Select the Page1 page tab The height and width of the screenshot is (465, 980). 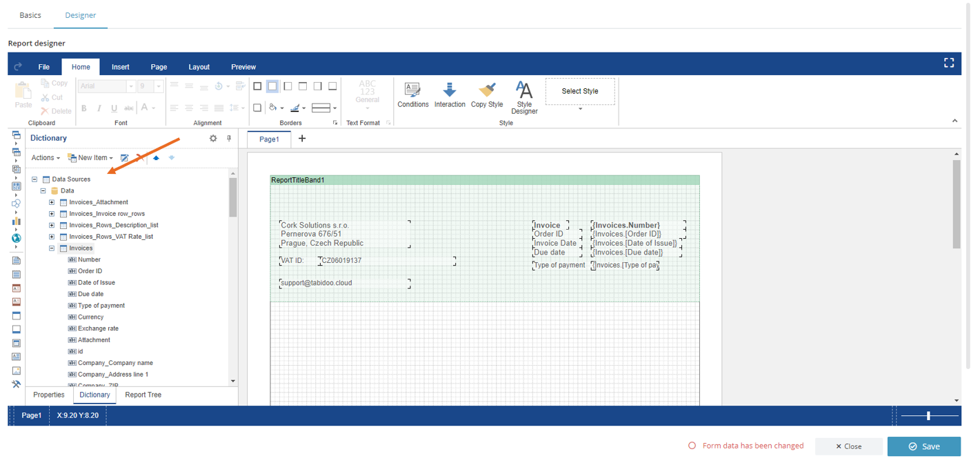coord(269,139)
